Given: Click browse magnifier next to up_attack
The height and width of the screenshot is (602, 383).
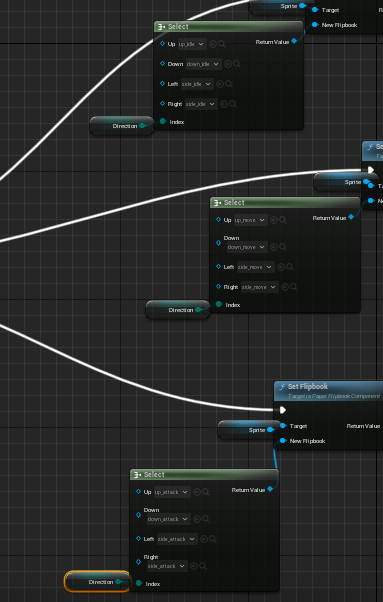Looking at the screenshot, I should (206, 492).
